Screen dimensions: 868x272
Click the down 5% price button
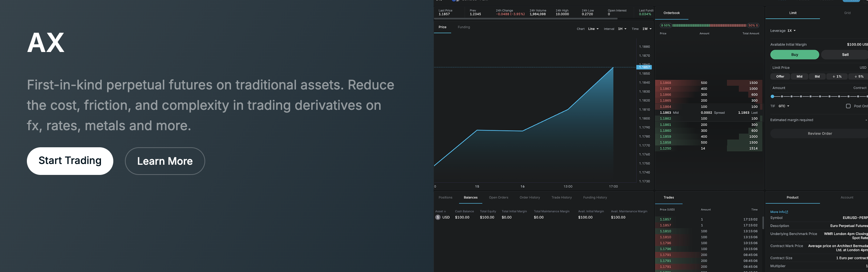coord(859,76)
